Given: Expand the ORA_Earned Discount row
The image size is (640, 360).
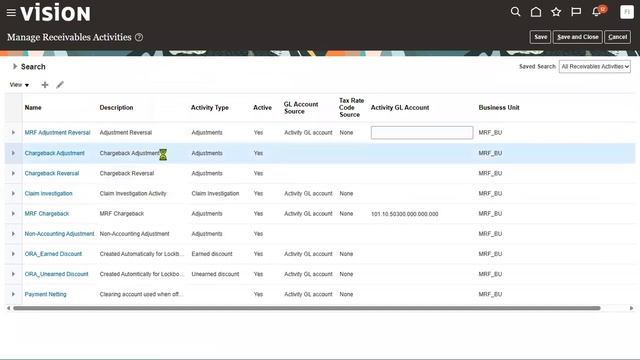Looking at the screenshot, I should (13, 254).
